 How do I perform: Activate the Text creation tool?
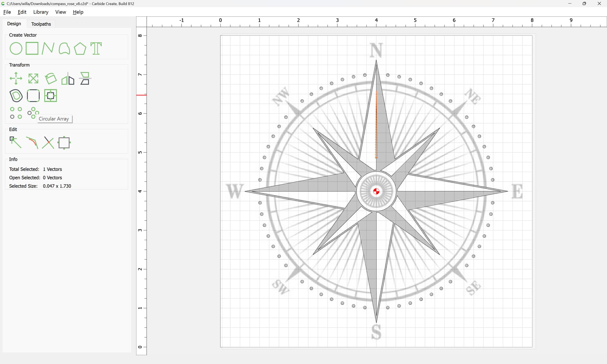[x=96, y=49]
